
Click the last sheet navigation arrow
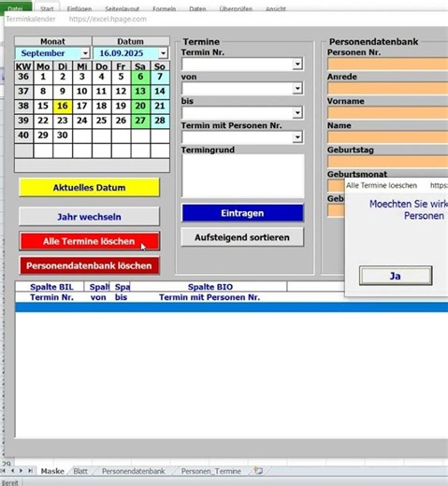(x=30, y=471)
